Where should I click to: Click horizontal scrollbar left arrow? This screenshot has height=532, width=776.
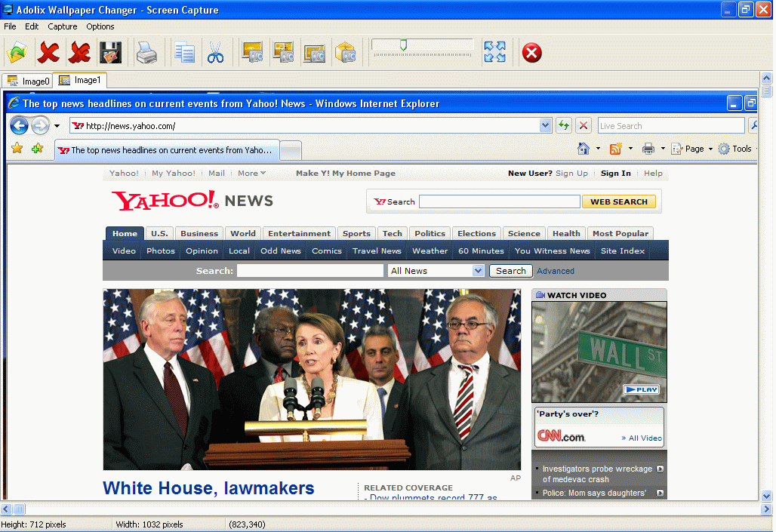point(5,509)
